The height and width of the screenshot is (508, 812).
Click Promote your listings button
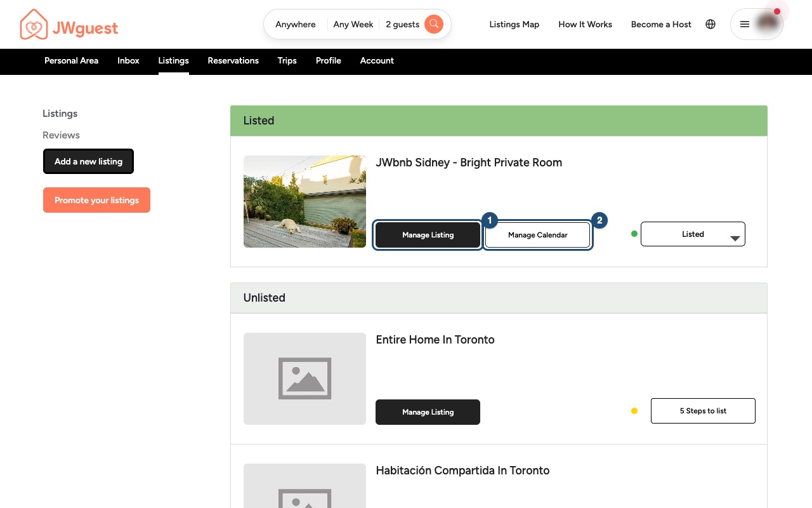(96, 200)
